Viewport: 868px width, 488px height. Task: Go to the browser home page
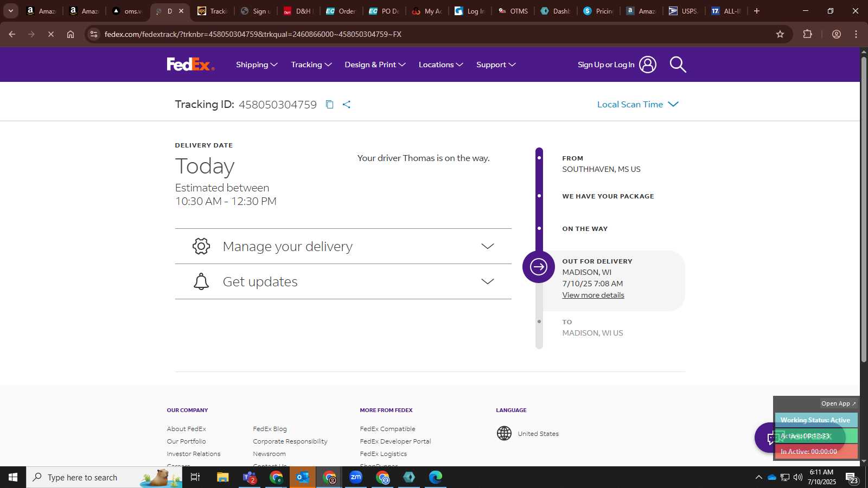(x=71, y=34)
